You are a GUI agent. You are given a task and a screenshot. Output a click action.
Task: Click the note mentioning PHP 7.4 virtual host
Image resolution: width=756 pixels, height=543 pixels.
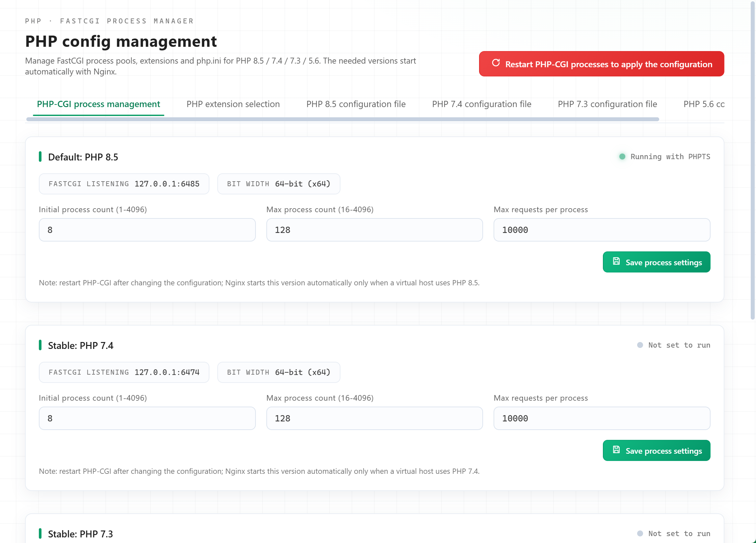point(259,471)
